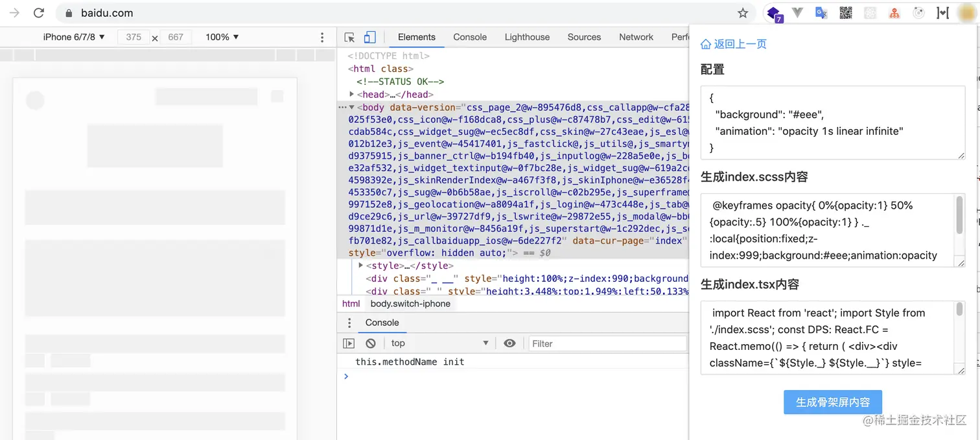The width and height of the screenshot is (980, 440).
Task: Click the QR code extension icon
Action: (x=845, y=12)
